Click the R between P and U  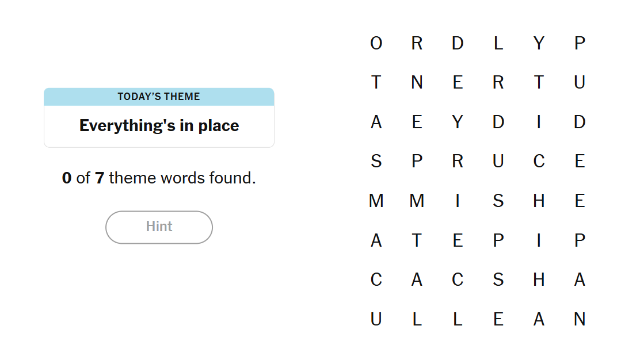point(458,162)
